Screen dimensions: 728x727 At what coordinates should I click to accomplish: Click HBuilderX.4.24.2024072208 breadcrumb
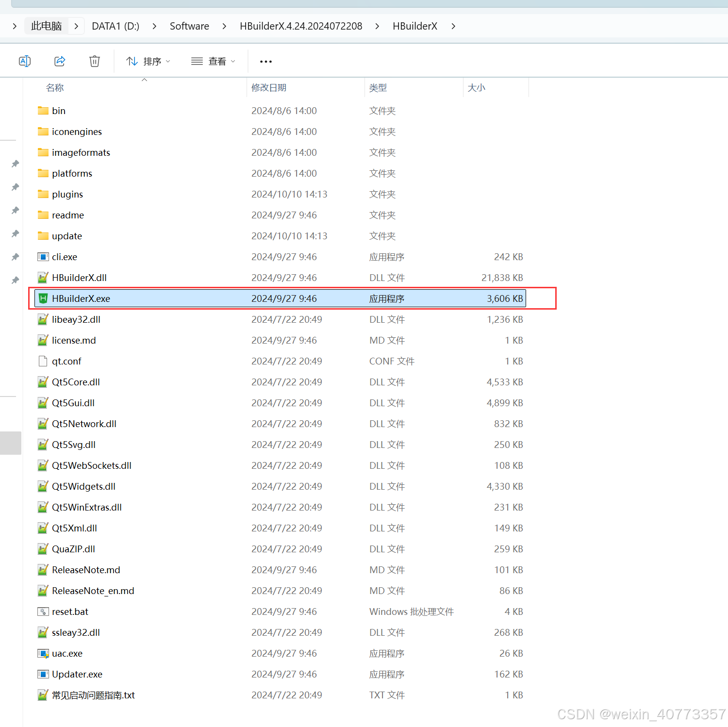pos(301,26)
